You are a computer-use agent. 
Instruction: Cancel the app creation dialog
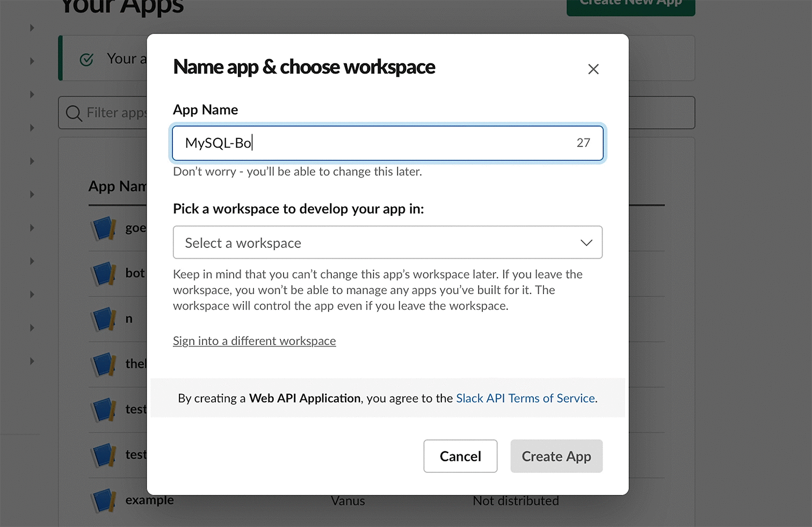click(460, 456)
